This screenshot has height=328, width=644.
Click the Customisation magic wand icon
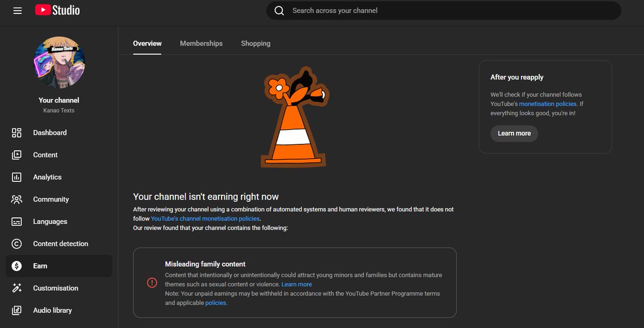click(x=17, y=288)
